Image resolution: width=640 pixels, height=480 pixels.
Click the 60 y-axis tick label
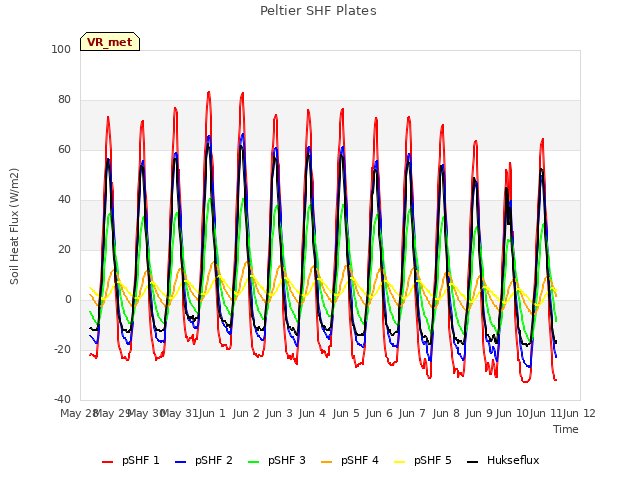coord(64,150)
